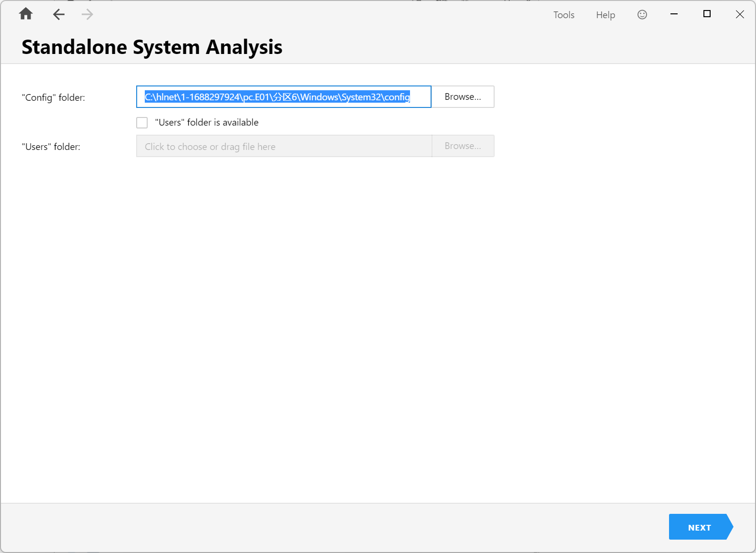Viewport: 756px width, 553px height.
Task: Click the "Users" folder: label
Action: [x=51, y=147]
